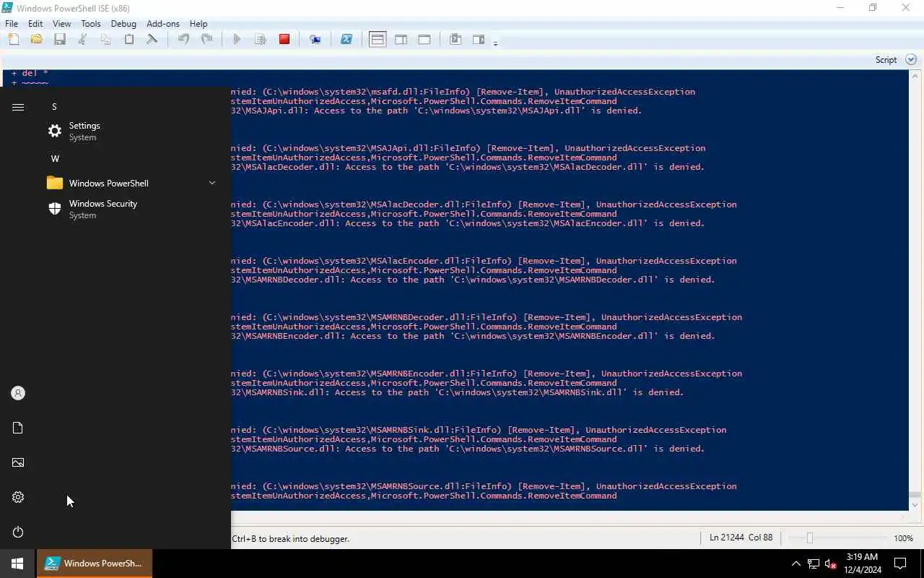Adjust the zoom slider thumb in status bar
This screenshot has width=924, height=578.
coord(809,538)
